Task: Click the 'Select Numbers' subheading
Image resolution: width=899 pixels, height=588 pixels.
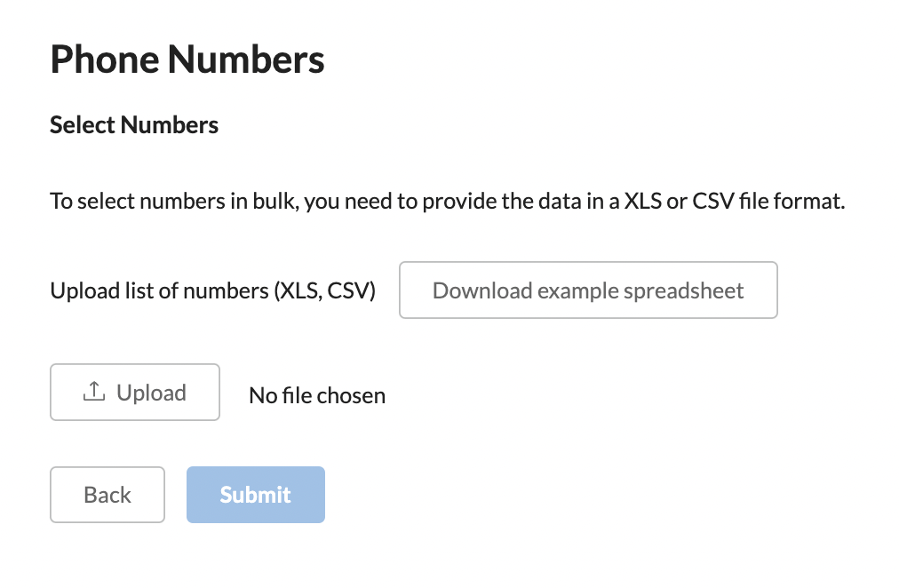Action: [x=134, y=125]
